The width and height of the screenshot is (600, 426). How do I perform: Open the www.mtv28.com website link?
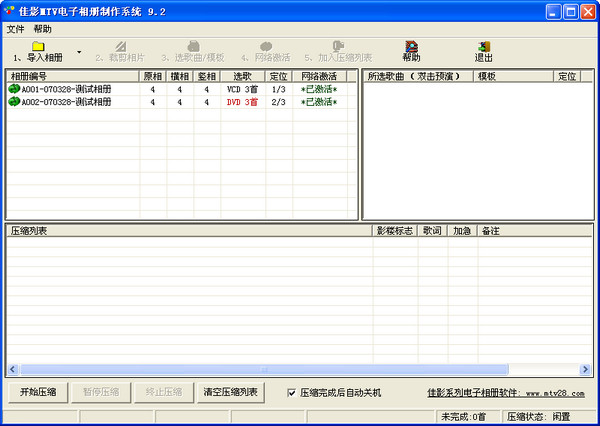(506, 393)
